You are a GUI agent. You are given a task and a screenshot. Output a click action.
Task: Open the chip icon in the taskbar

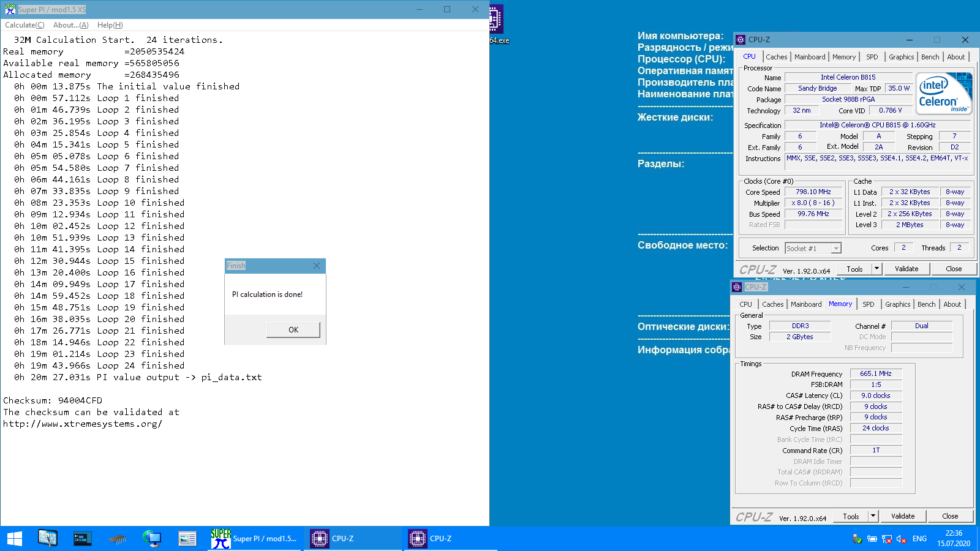tap(118, 539)
